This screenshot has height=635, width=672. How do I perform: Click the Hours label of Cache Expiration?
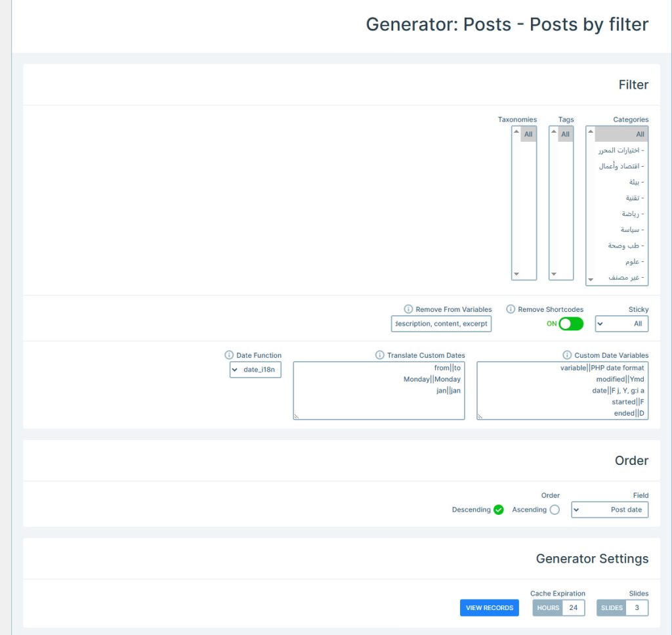coord(548,607)
